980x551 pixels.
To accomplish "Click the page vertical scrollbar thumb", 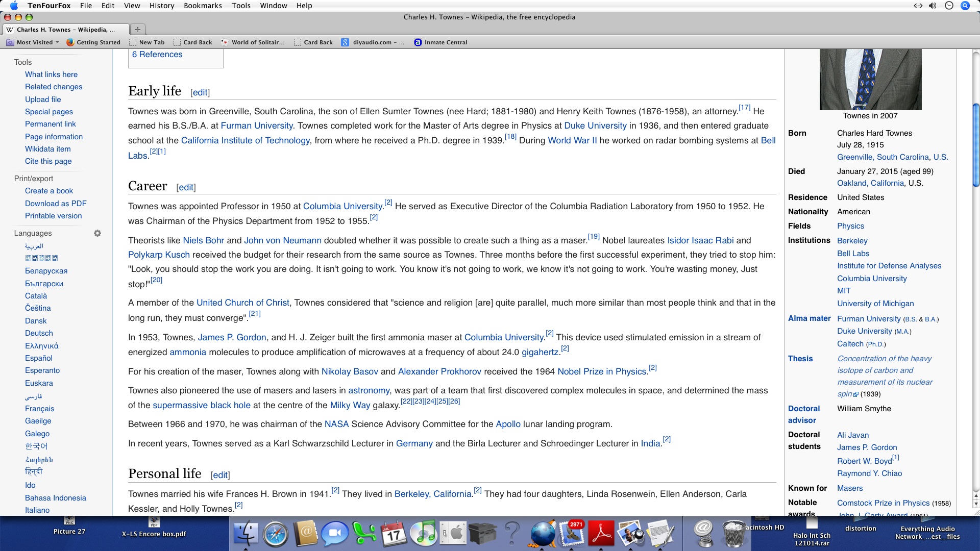I will pos(976,145).
